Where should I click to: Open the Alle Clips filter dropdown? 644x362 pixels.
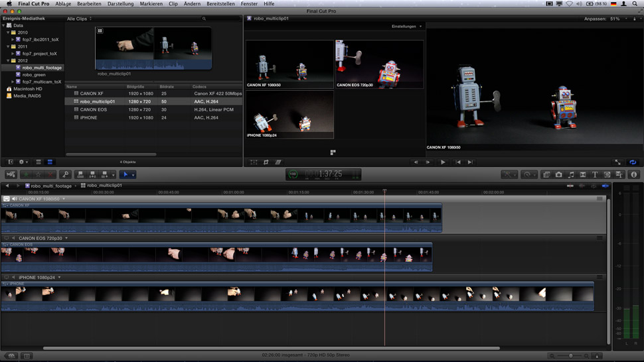pyautogui.click(x=80, y=19)
